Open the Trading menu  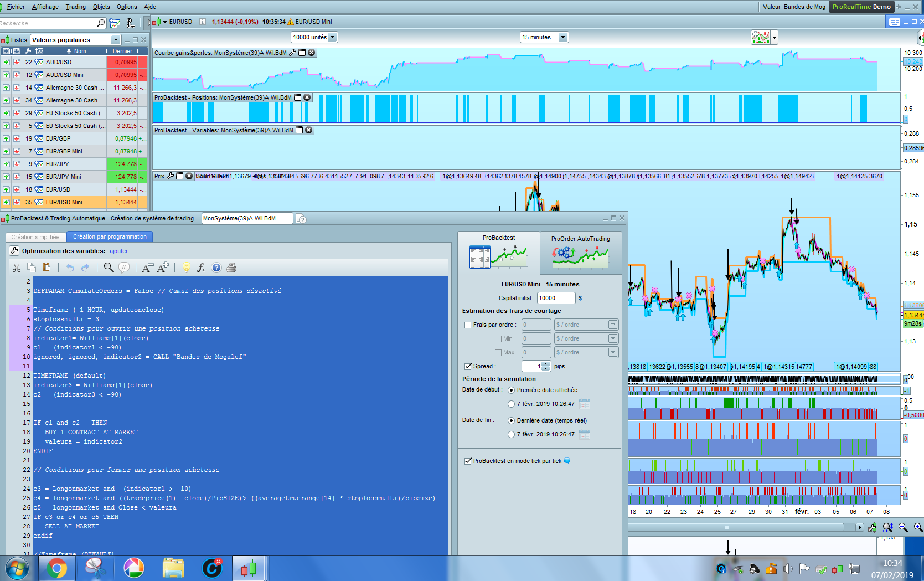click(x=75, y=7)
